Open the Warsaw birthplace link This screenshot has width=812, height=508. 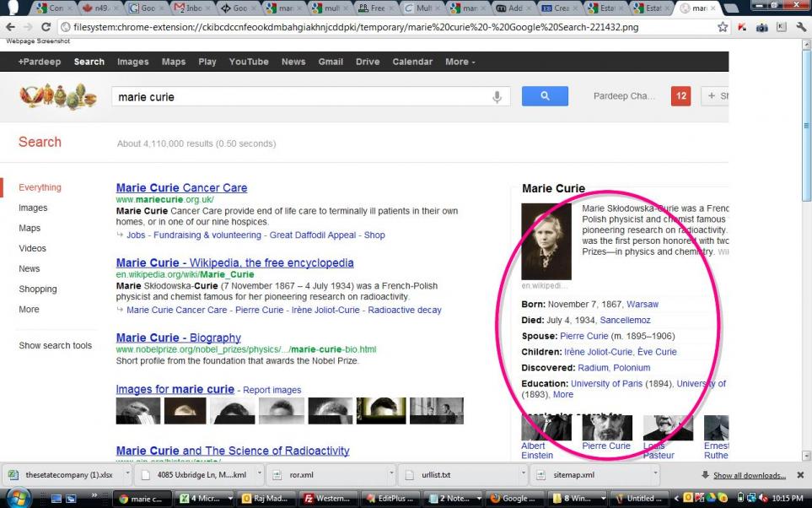coord(643,305)
